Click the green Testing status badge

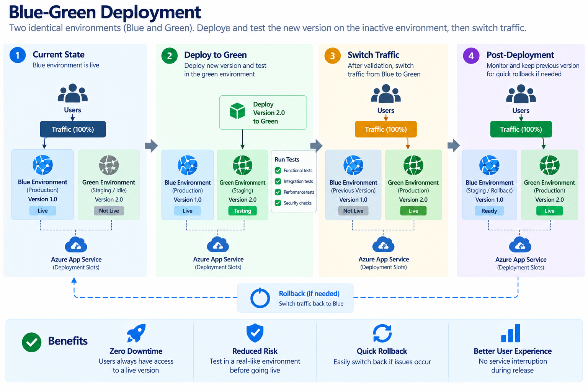[242, 211]
